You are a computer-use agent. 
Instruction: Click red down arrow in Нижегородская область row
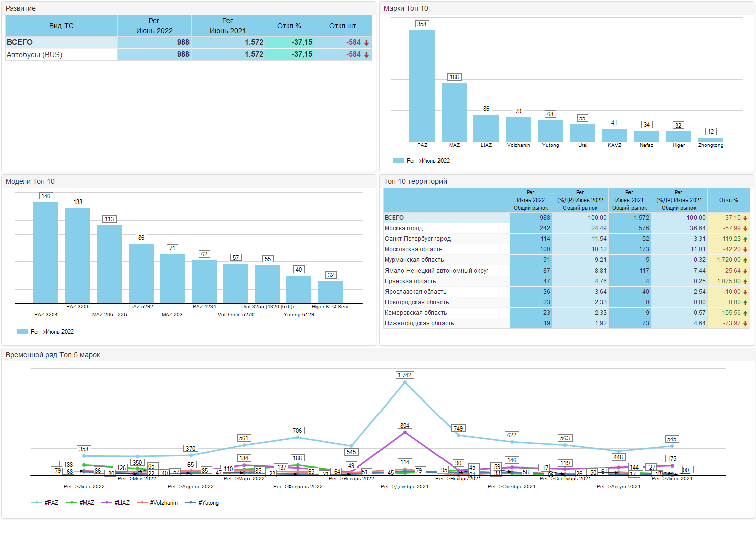pos(745,324)
